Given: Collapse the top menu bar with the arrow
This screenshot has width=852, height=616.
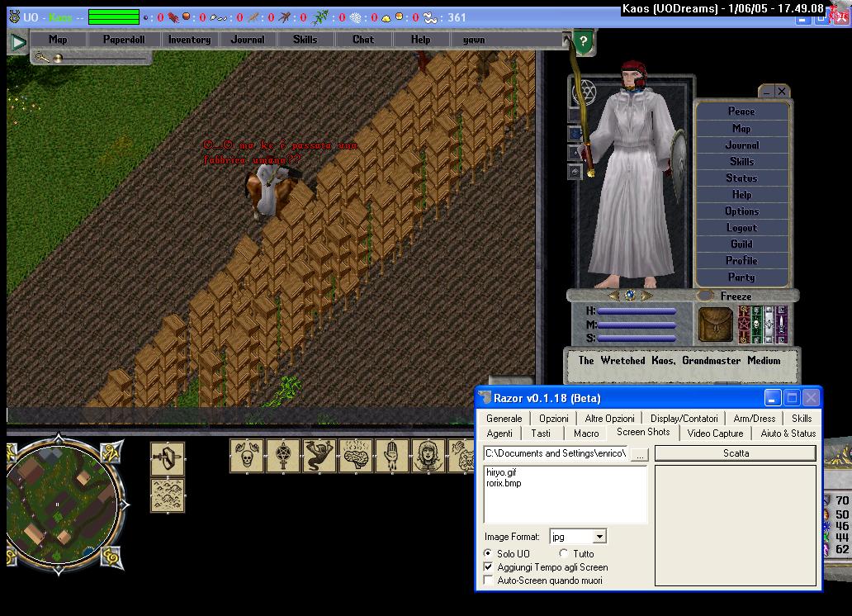Looking at the screenshot, I should point(566,39).
